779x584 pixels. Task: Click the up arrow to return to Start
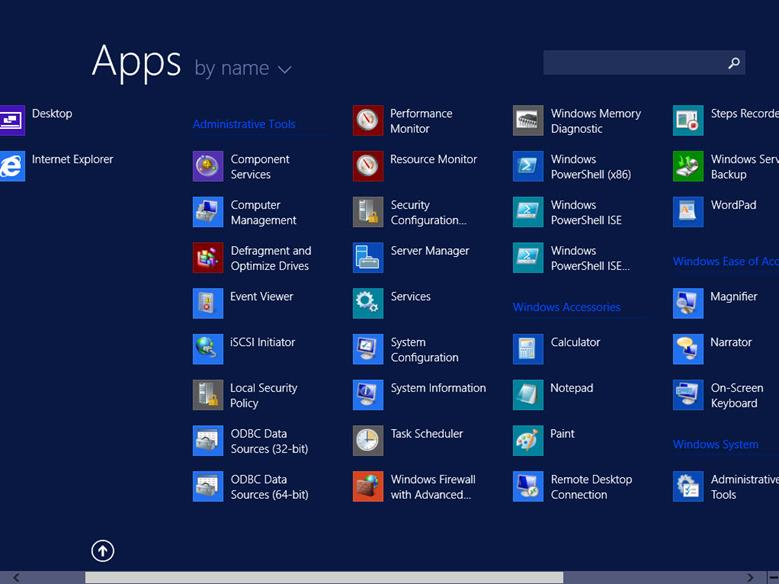(x=103, y=551)
